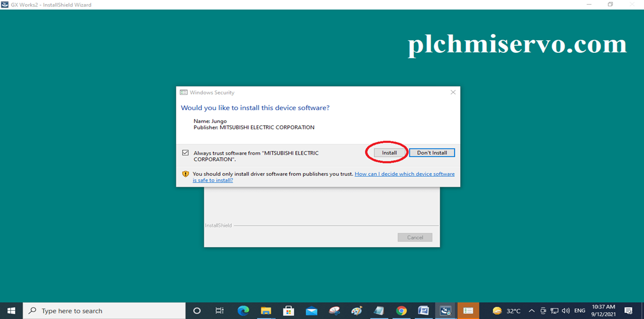Open Snipping Tool from the taskbar
This screenshot has height=319, width=644.
pos(334,311)
